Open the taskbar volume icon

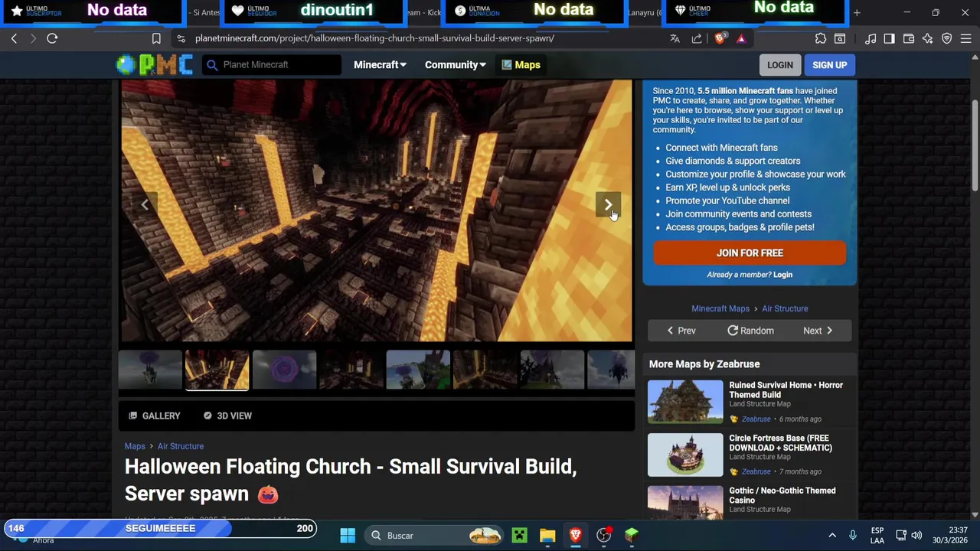click(916, 535)
